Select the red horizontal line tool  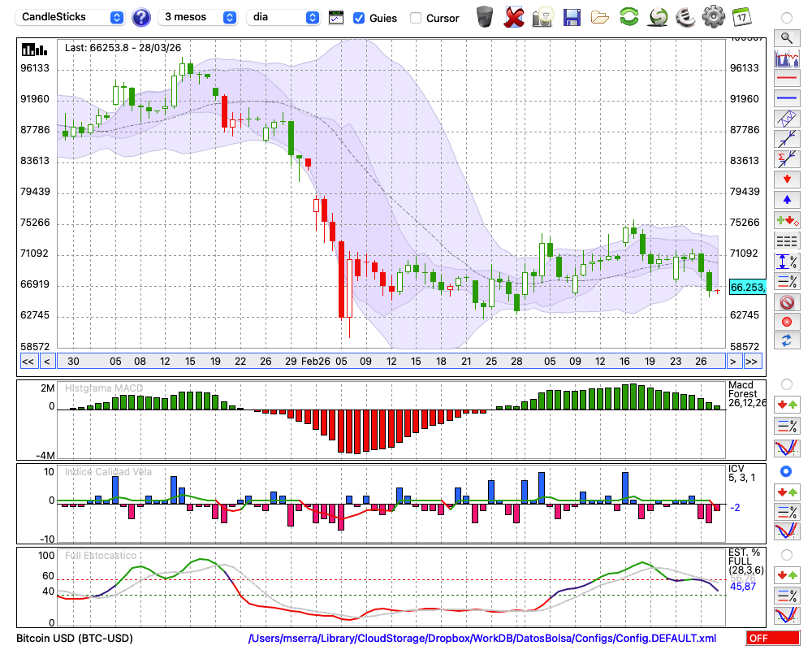pyautogui.click(x=786, y=79)
